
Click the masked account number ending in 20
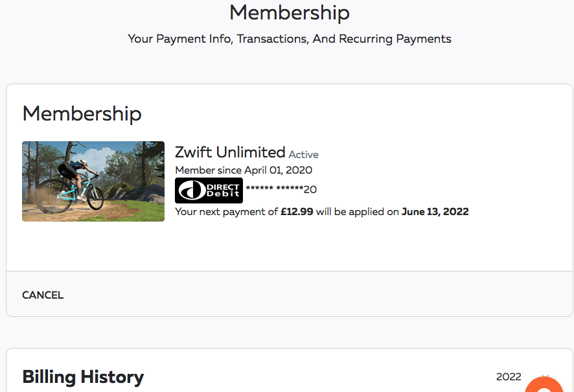281,190
